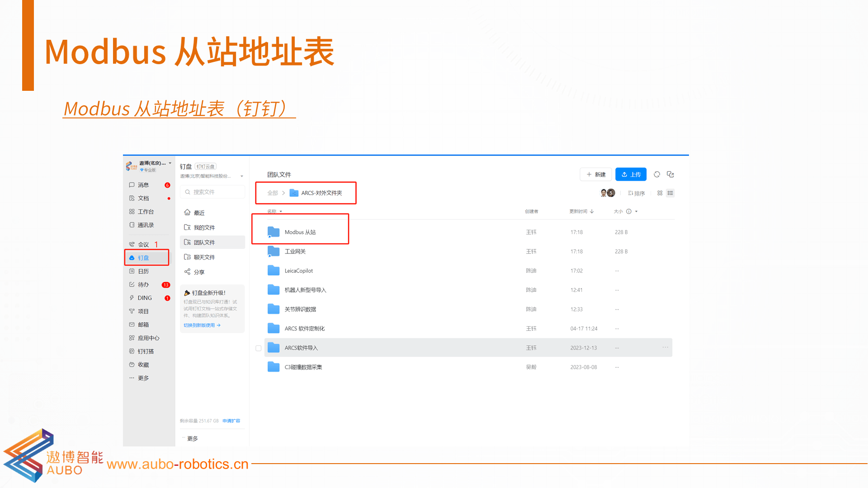Select 最近 recent files
This screenshot has width=868, height=488.
[212, 213]
